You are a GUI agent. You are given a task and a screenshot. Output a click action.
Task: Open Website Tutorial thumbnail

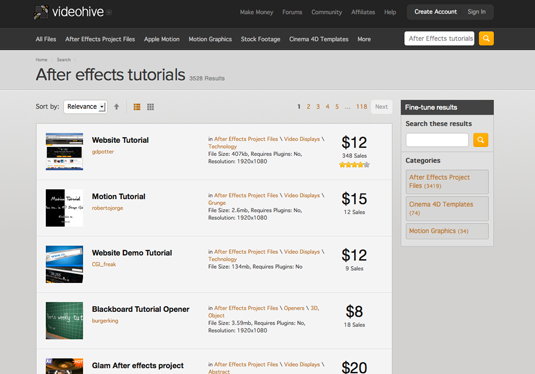tap(64, 152)
